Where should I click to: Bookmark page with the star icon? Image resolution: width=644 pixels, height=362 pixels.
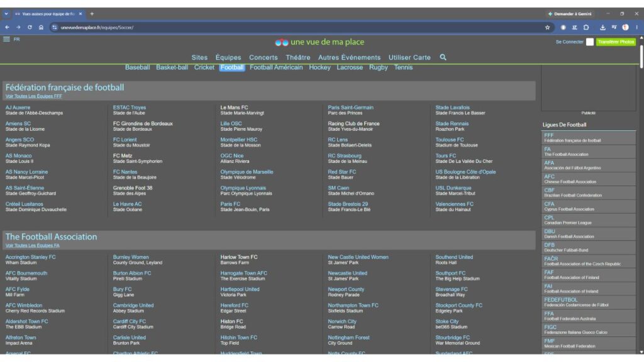(548, 28)
